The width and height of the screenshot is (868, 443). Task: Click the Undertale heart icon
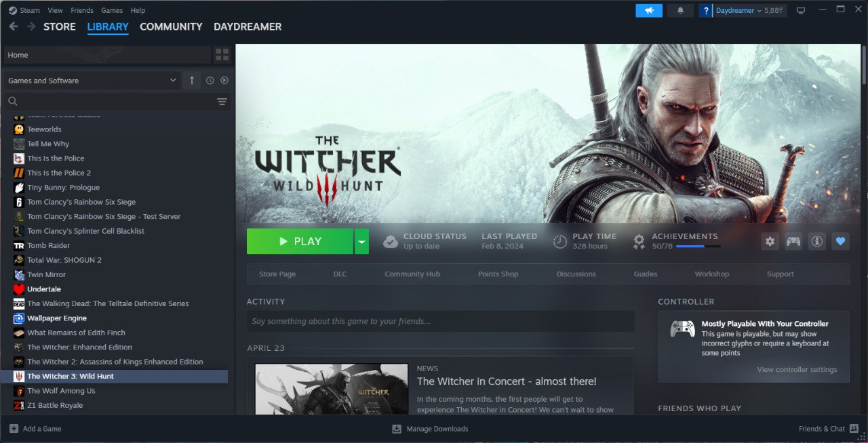pyautogui.click(x=19, y=289)
